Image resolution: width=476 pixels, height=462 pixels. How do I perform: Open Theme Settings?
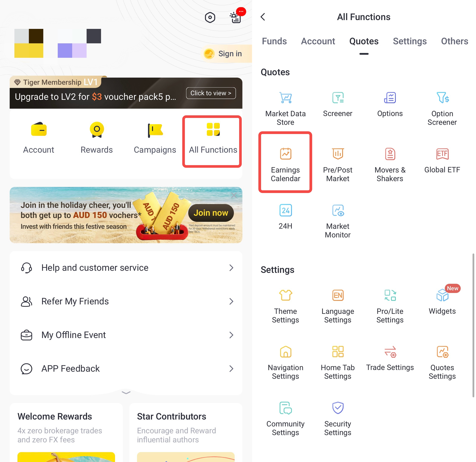(x=285, y=306)
